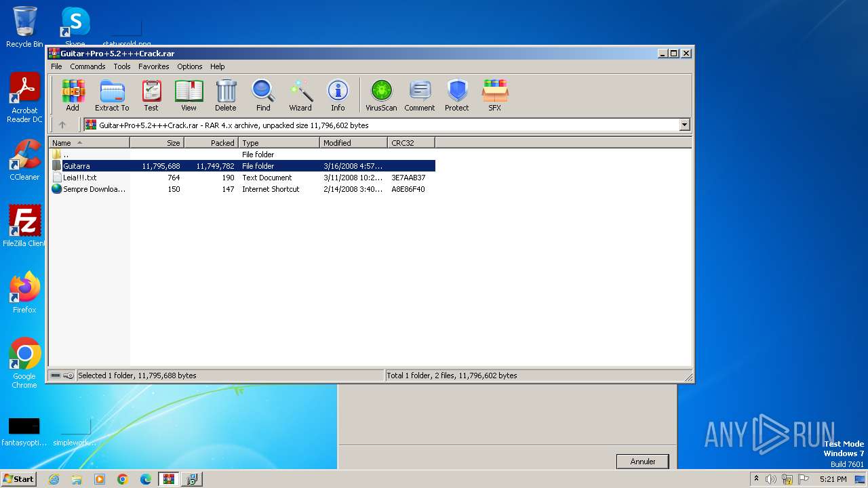Open CCleaner desktop shortcut
This screenshot has height=488, width=868.
[24, 160]
